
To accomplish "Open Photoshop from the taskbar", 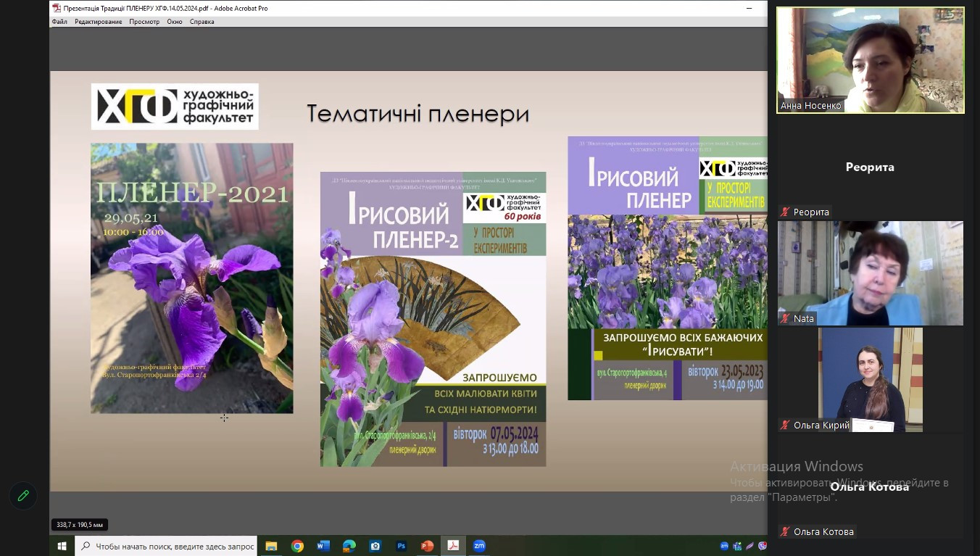I will click(402, 546).
